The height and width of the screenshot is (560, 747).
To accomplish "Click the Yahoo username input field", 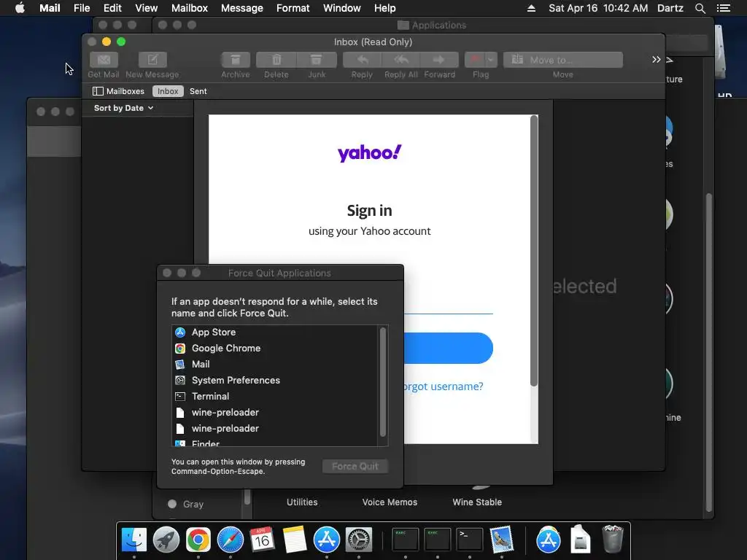I will [x=448, y=305].
